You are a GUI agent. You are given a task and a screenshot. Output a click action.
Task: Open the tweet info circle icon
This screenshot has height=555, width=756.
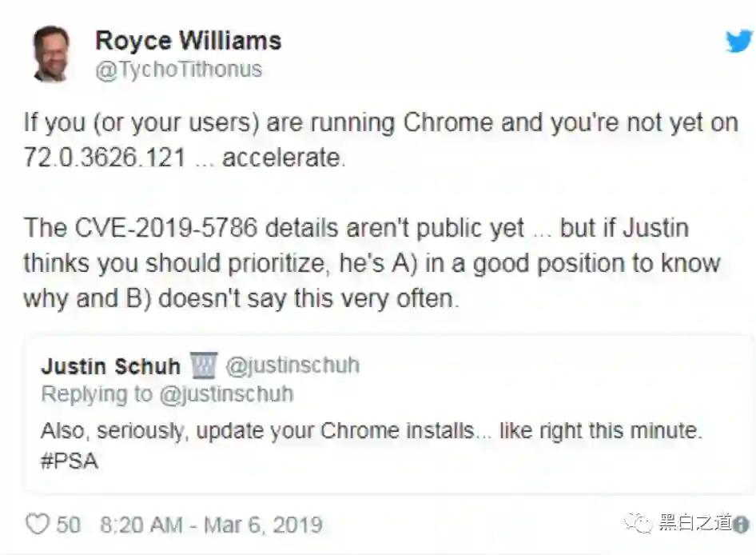click(x=741, y=525)
